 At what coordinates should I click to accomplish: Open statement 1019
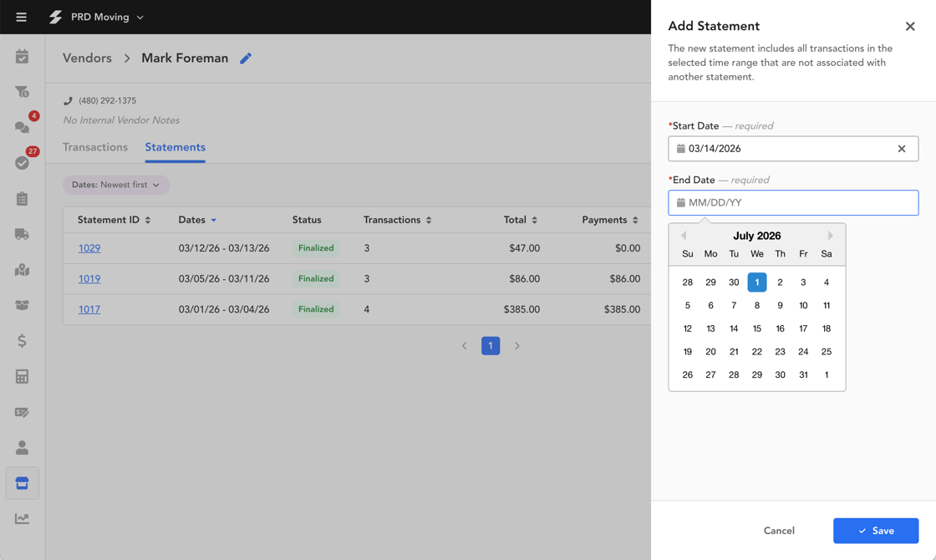pos(89,279)
